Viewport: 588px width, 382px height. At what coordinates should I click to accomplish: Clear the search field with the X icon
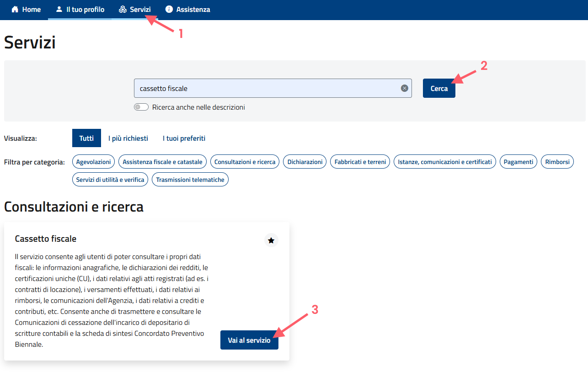[x=404, y=88]
